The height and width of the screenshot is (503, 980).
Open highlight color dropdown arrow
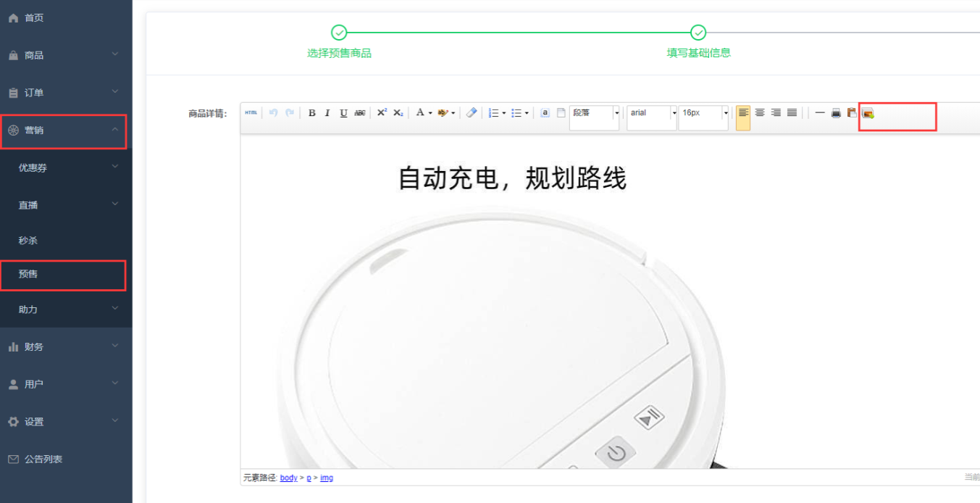[453, 113]
